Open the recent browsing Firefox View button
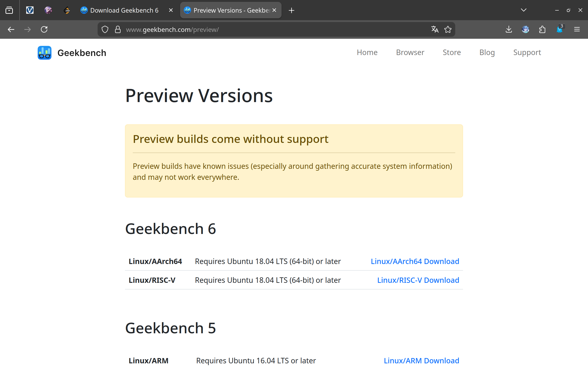Viewport: 588px width, 367px height. click(x=9, y=10)
